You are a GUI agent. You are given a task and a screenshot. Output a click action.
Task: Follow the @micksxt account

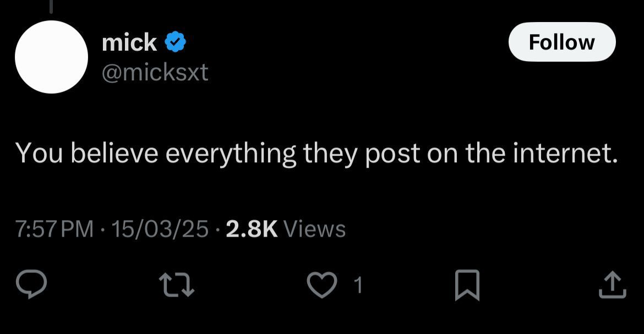(x=561, y=42)
